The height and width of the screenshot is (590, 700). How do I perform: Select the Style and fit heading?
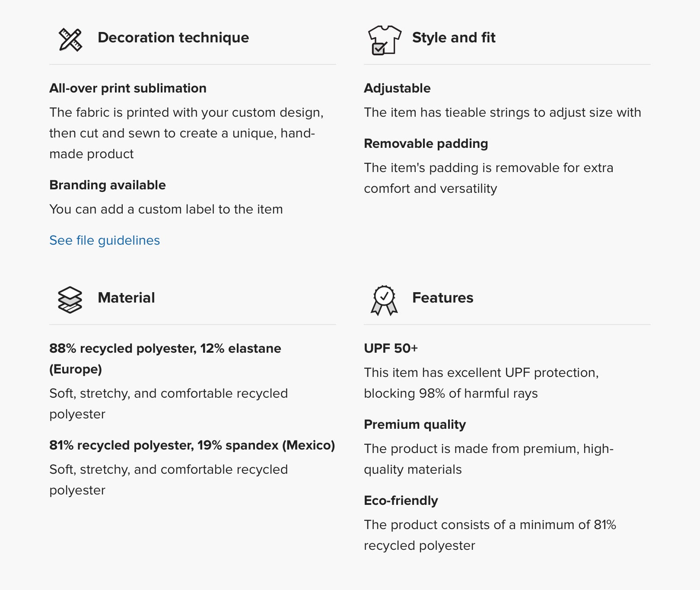(x=454, y=38)
